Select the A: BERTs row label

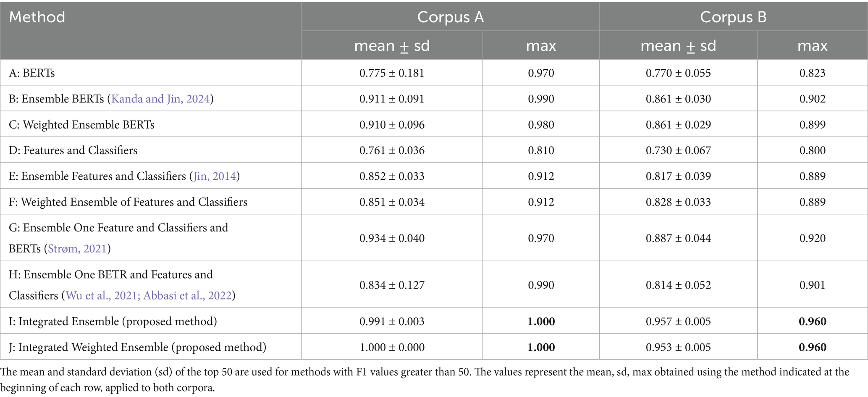(32, 73)
